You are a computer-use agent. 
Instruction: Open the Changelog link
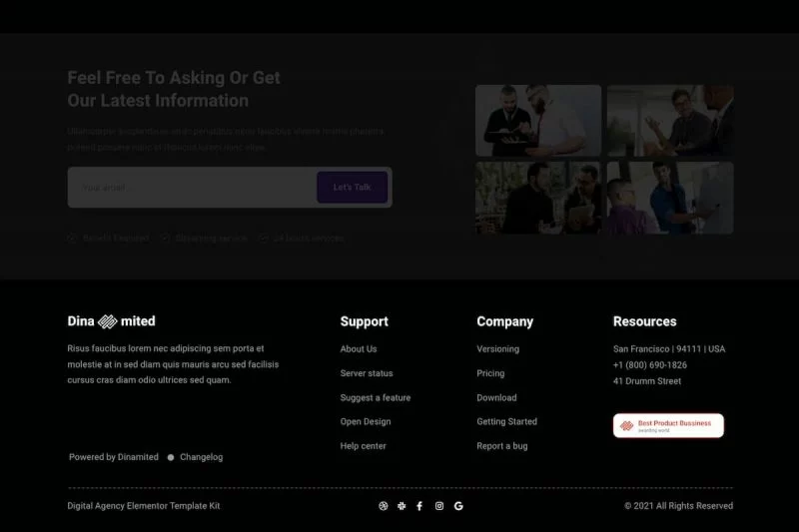pyautogui.click(x=201, y=457)
